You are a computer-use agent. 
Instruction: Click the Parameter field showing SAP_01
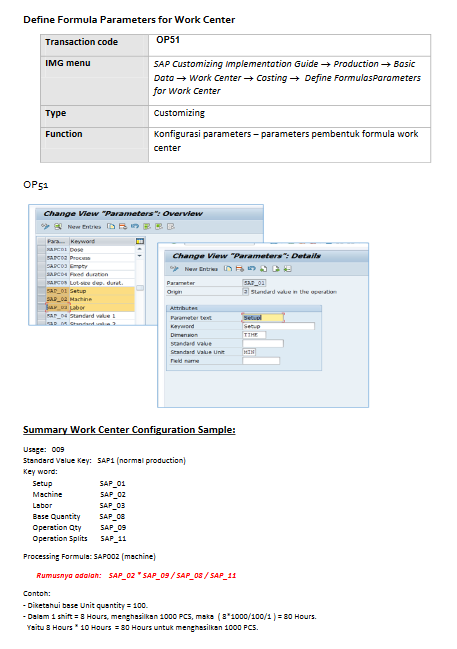click(254, 283)
